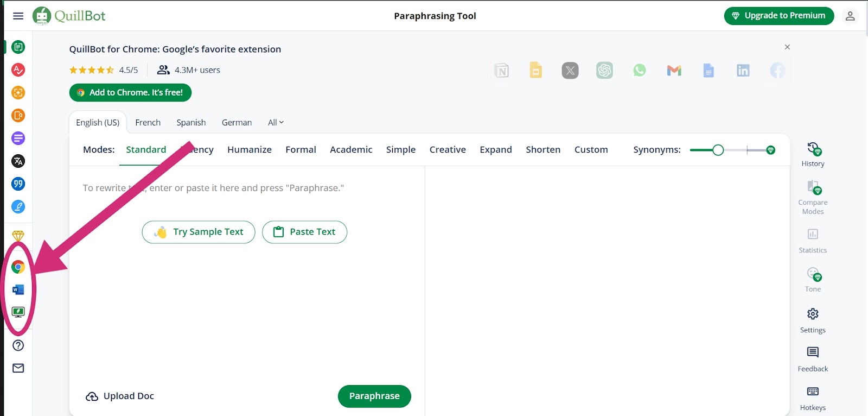The image size is (868, 416).
Task: Select the Expand mode
Action: 496,150
